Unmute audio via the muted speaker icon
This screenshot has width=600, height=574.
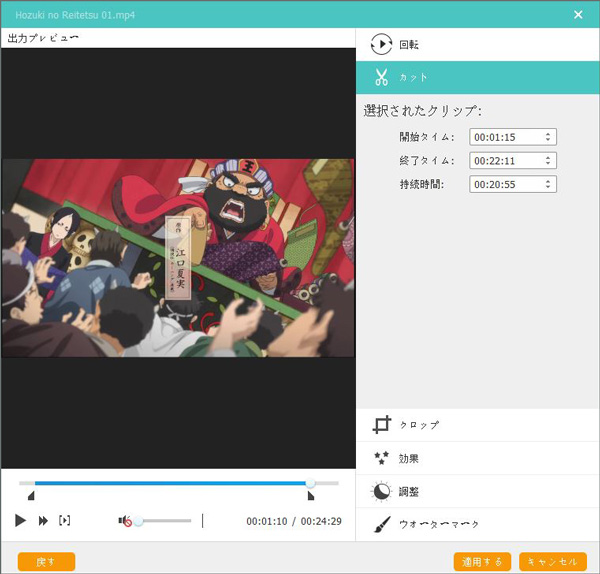tap(125, 521)
